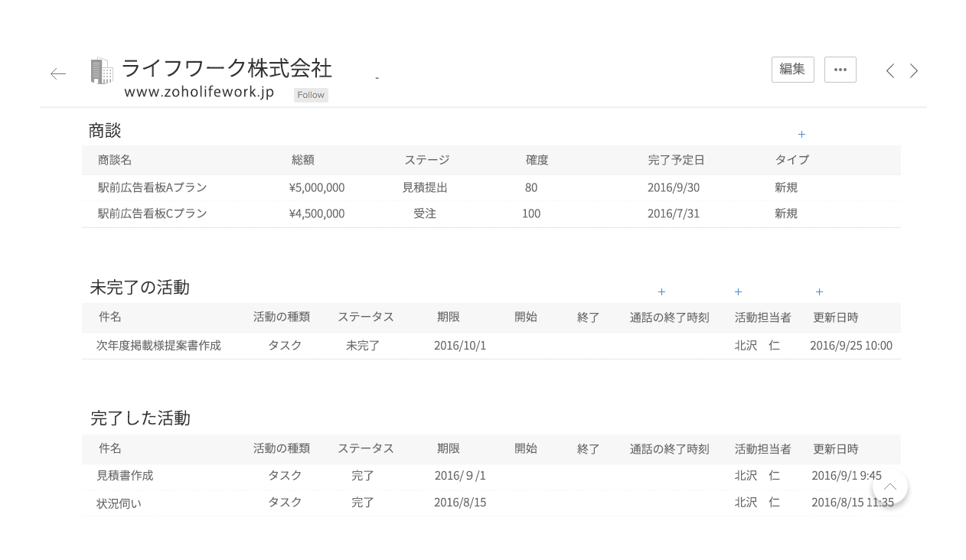Open completed task 状況伺い

(x=119, y=503)
